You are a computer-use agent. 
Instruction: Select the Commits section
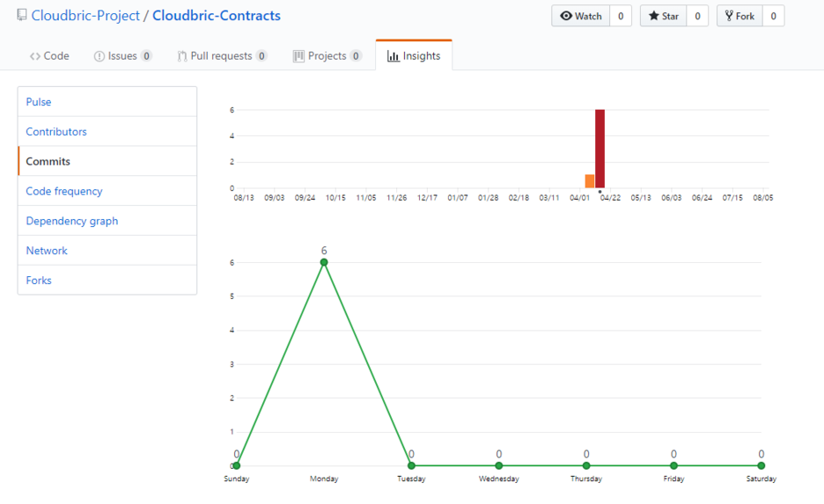point(107,161)
